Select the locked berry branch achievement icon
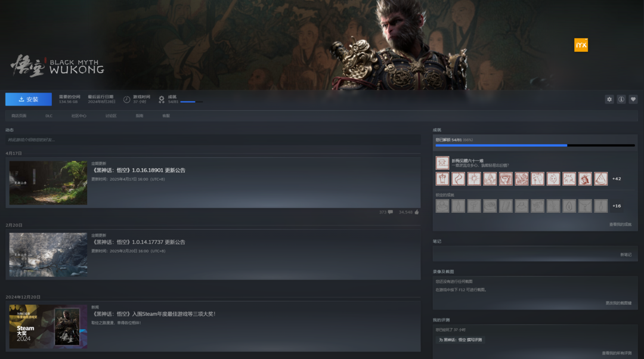Screen dimensions: 644x359 (x=537, y=206)
